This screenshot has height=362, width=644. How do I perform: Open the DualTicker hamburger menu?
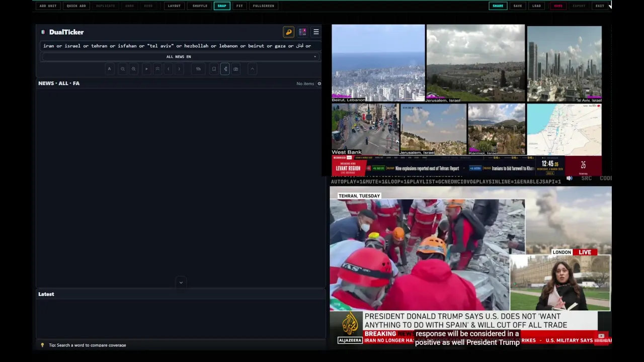[316, 32]
